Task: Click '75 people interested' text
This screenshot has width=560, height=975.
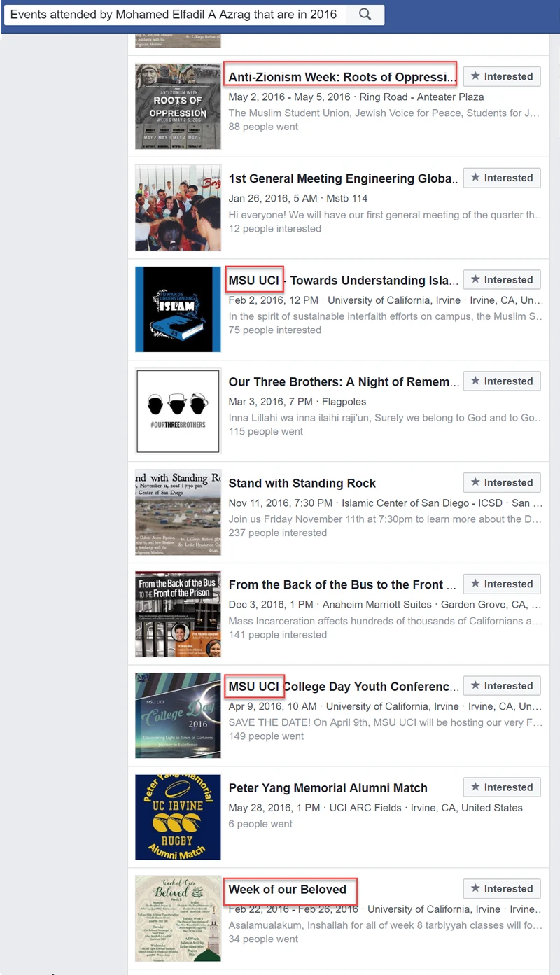Action: click(275, 330)
